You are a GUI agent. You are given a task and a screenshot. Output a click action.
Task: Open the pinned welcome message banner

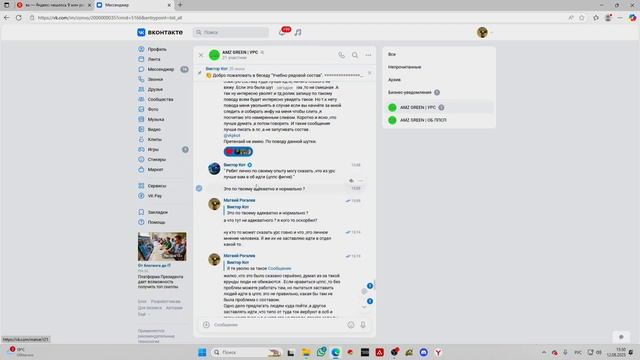[x=284, y=73]
